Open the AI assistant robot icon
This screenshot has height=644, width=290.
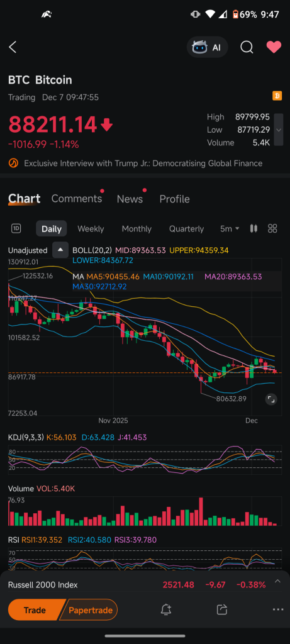[x=208, y=47]
